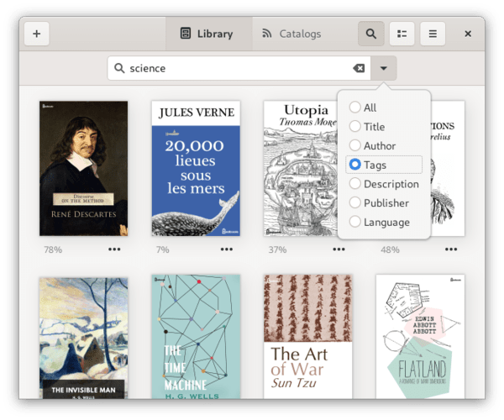Screen dimensions: 504x420
Task: Click the 78% reading progress label
Action: (53, 249)
